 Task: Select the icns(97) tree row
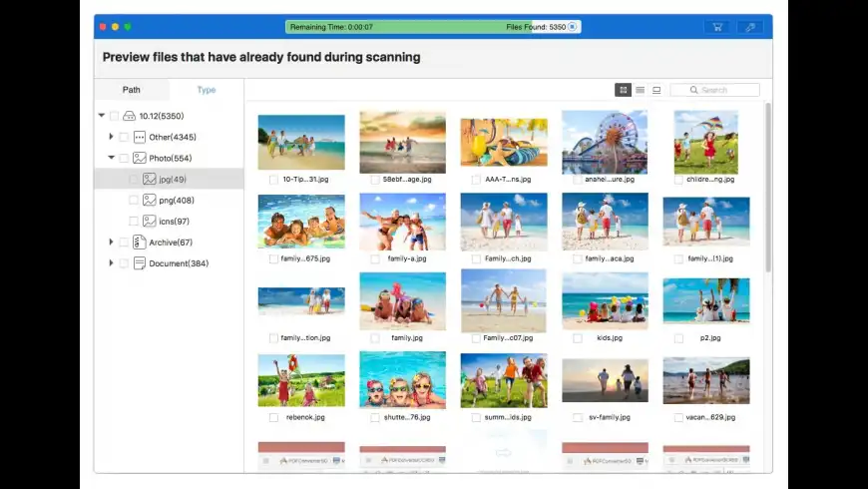click(x=170, y=221)
